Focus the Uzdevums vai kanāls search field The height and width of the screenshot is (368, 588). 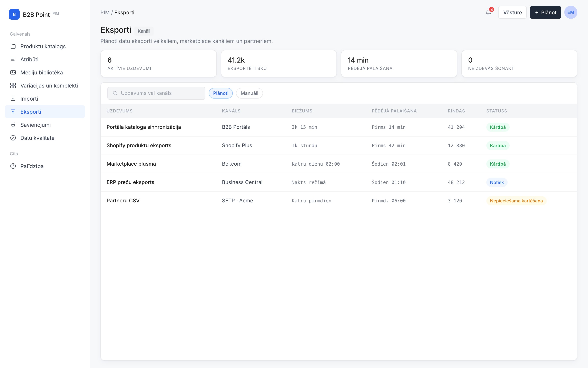(156, 93)
